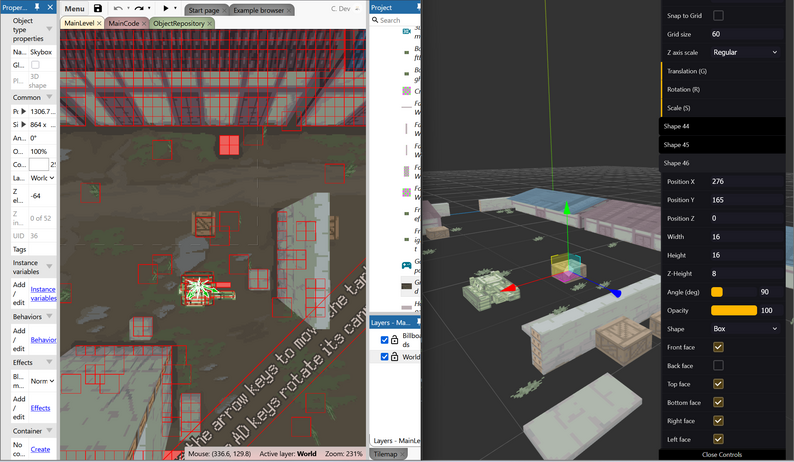Collapse Object type properties section
This screenshot has height=462, width=794.
click(49, 28)
